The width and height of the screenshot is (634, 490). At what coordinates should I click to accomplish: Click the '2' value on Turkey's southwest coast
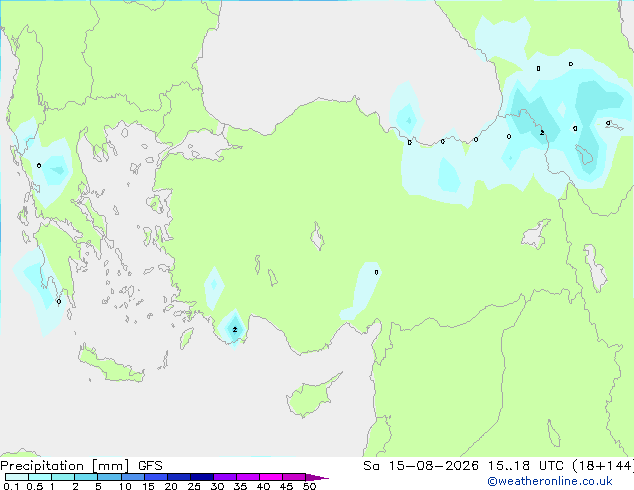(235, 330)
